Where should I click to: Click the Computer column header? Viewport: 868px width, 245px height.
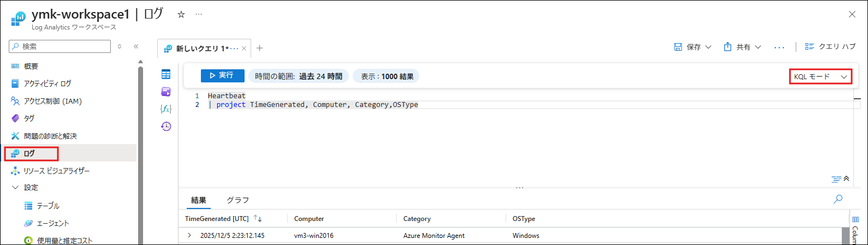click(309, 219)
